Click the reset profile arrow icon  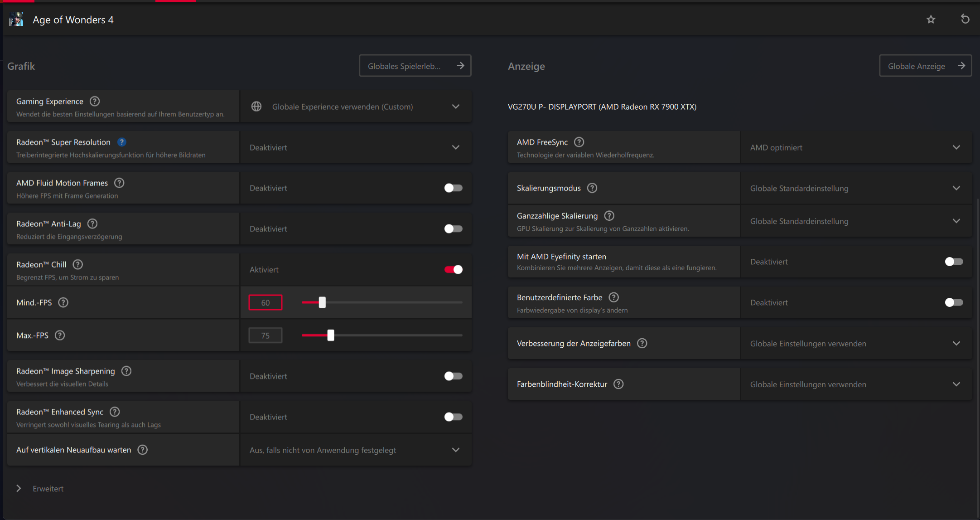tap(965, 19)
